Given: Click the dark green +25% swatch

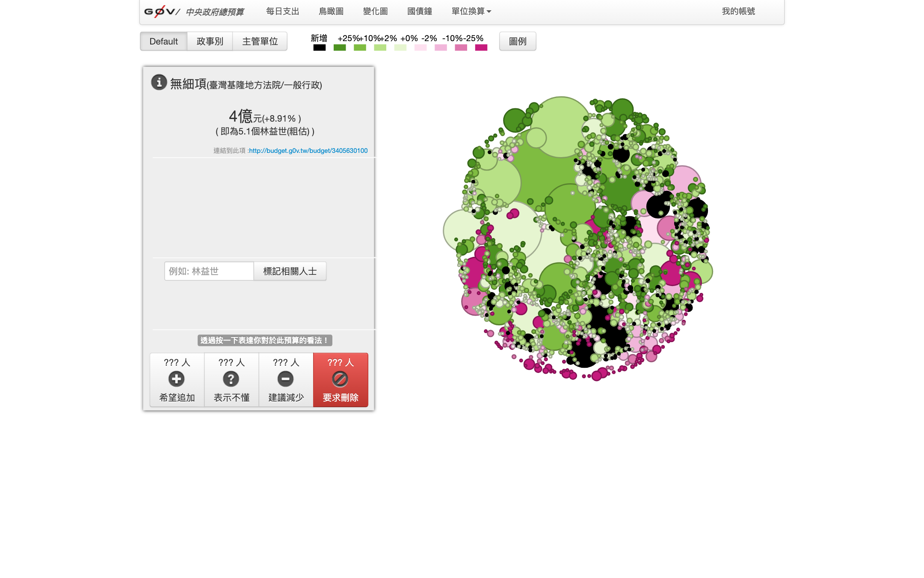Looking at the screenshot, I should point(340,48).
